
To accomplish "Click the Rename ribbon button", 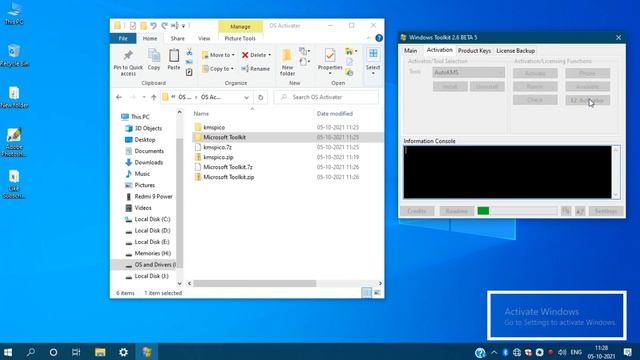I will pyautogui.click(x=256, y=69).
